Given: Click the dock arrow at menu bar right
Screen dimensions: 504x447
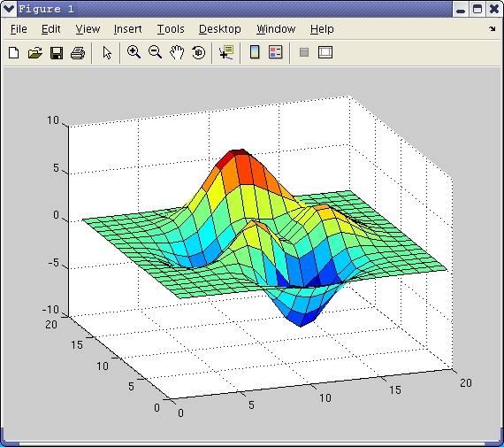Looking at the screenshot, I should (493, 29).
